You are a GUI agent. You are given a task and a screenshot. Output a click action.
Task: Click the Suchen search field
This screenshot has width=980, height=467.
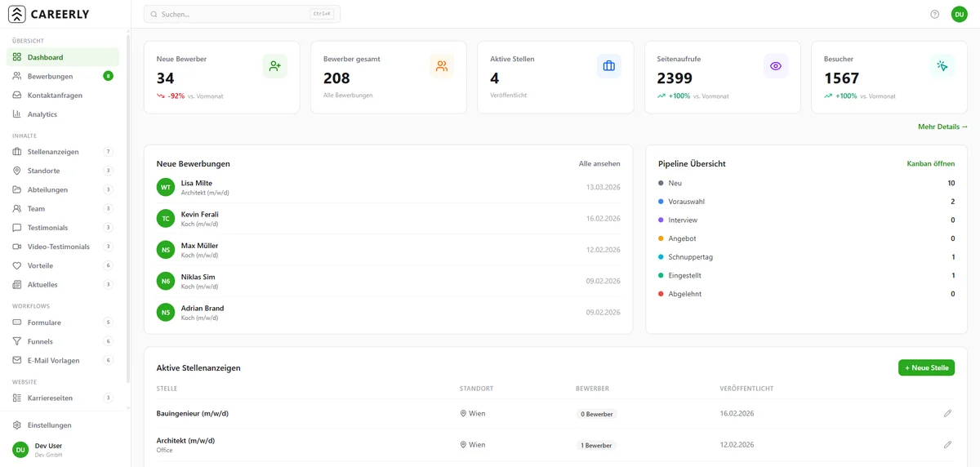pos(242,14)
